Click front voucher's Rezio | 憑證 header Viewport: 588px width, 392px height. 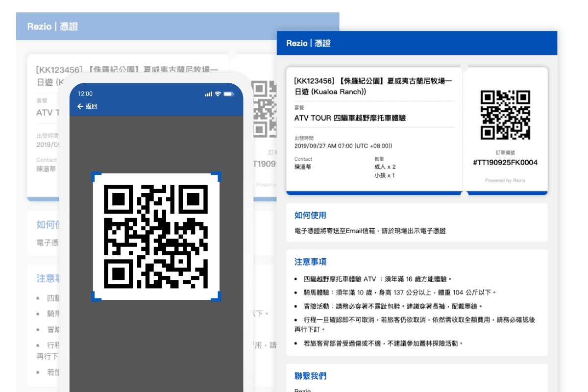coord(308,43)
